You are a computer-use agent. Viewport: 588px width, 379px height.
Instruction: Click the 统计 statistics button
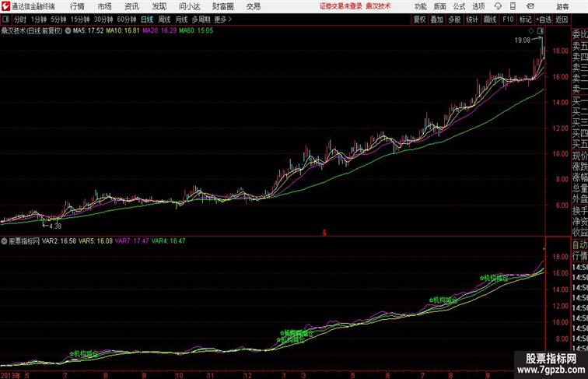(472, 19)
